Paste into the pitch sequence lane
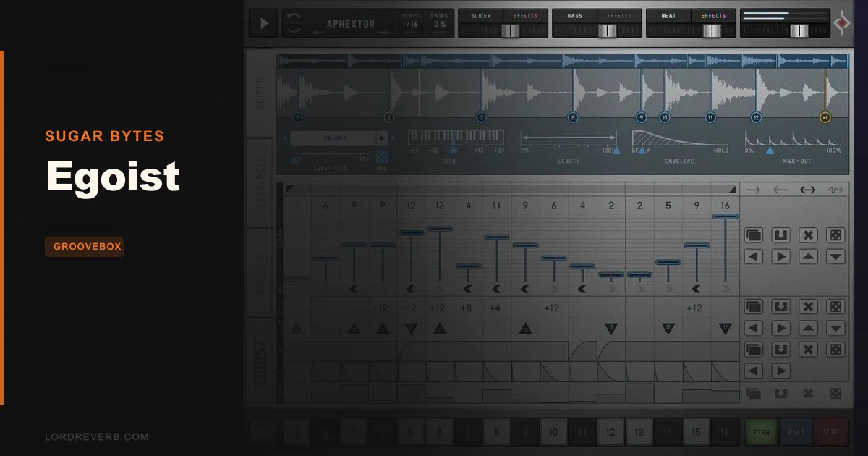 click(x=780, y=307)
